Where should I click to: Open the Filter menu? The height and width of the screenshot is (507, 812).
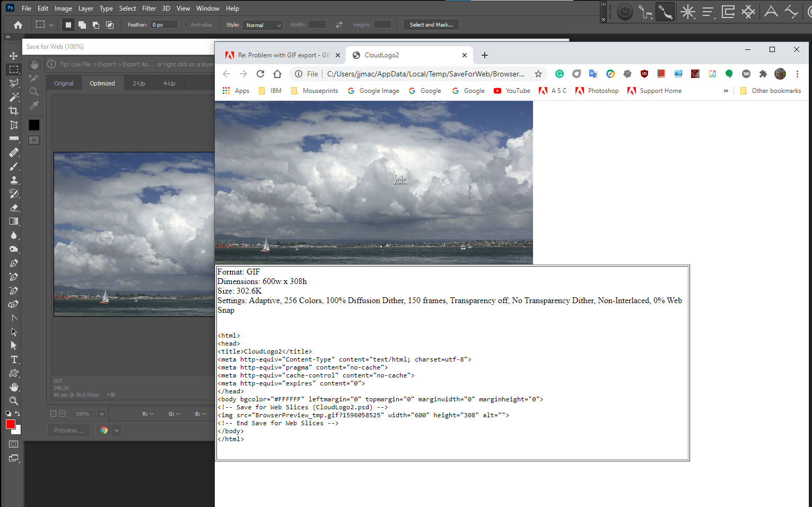tap(149, 8)
